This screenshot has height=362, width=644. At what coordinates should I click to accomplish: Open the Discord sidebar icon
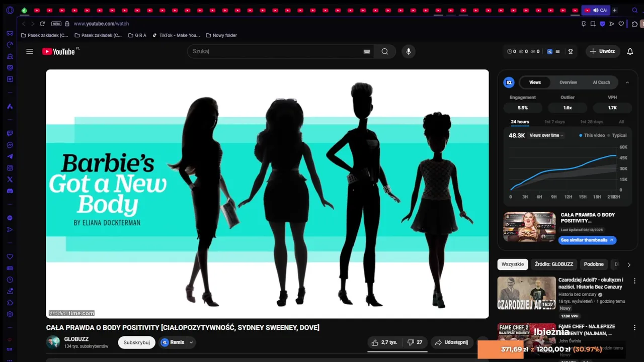pyautogui.click(x=10, y=191)
